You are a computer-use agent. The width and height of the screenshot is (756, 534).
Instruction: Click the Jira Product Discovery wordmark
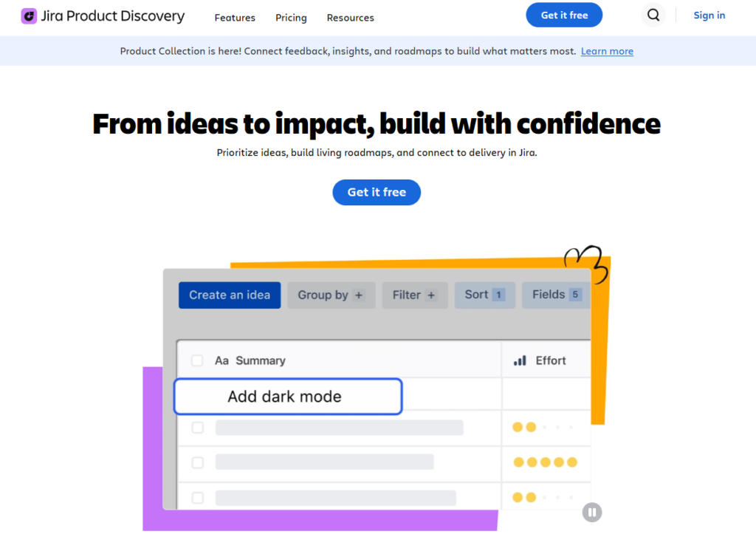pyautogui.click(x=113, y=16)
